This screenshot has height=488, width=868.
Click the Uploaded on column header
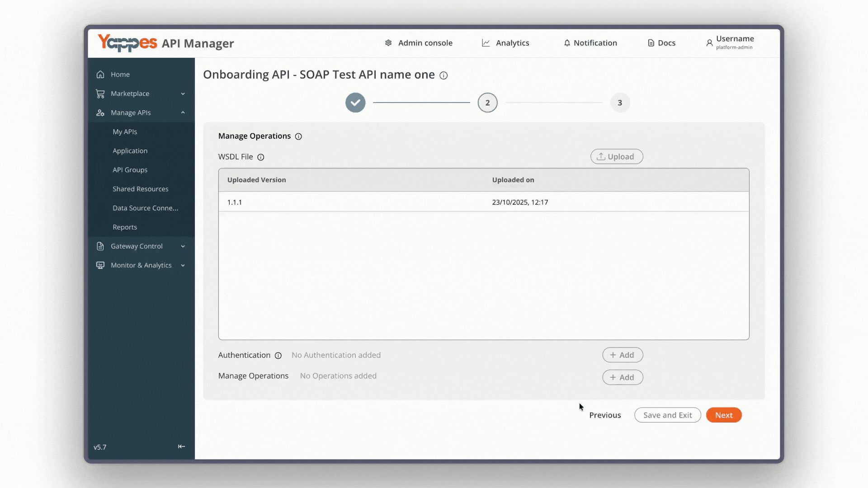513,180
